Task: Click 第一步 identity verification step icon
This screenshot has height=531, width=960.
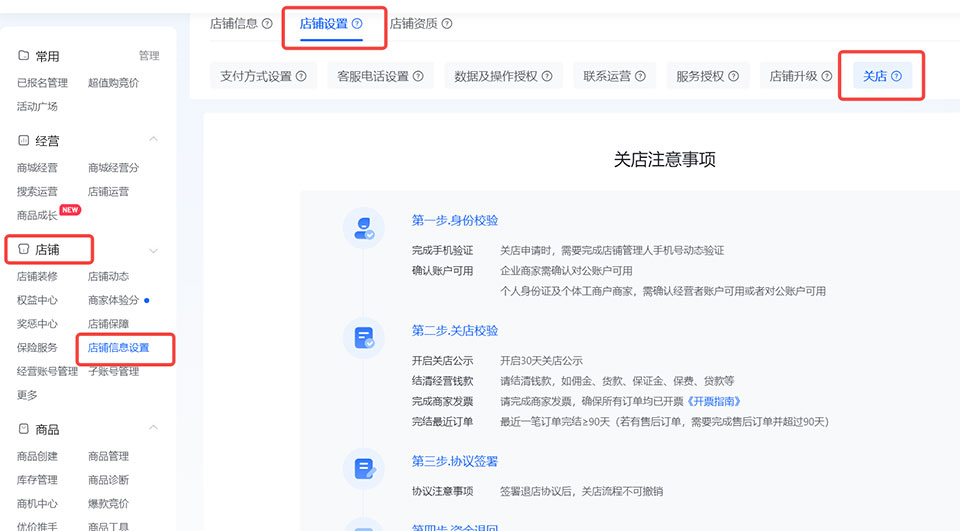Action: click(x=363, y=227)
